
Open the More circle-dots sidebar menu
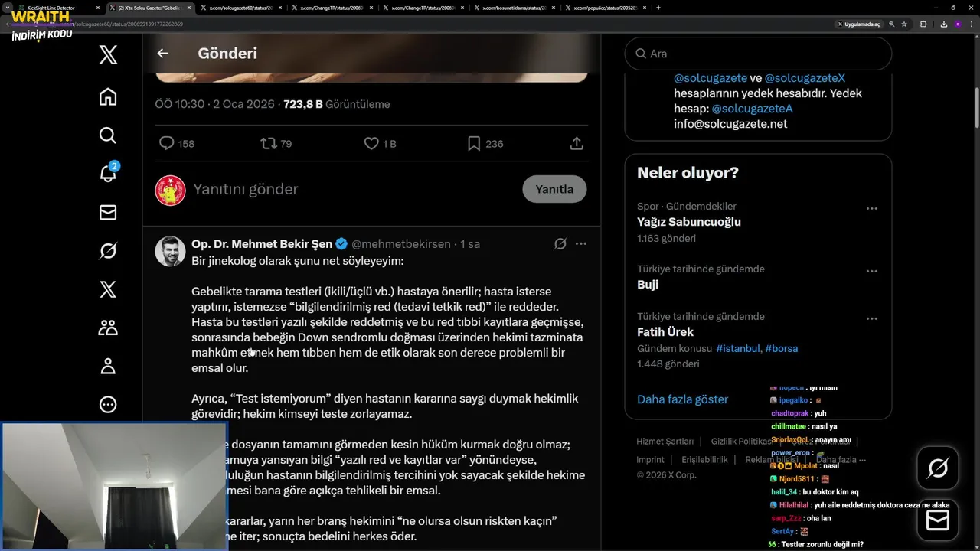point(108,404)
